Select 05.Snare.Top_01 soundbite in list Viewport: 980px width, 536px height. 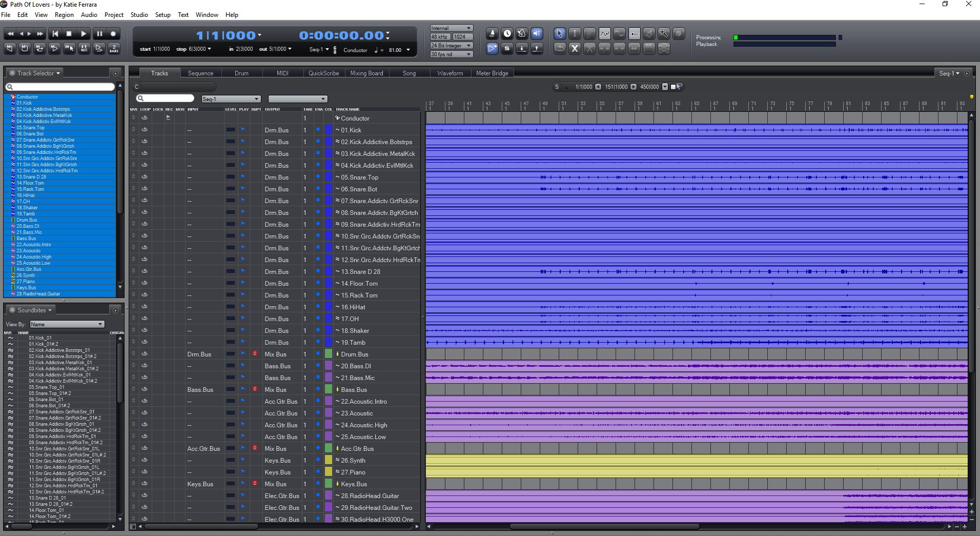(46, 387)
